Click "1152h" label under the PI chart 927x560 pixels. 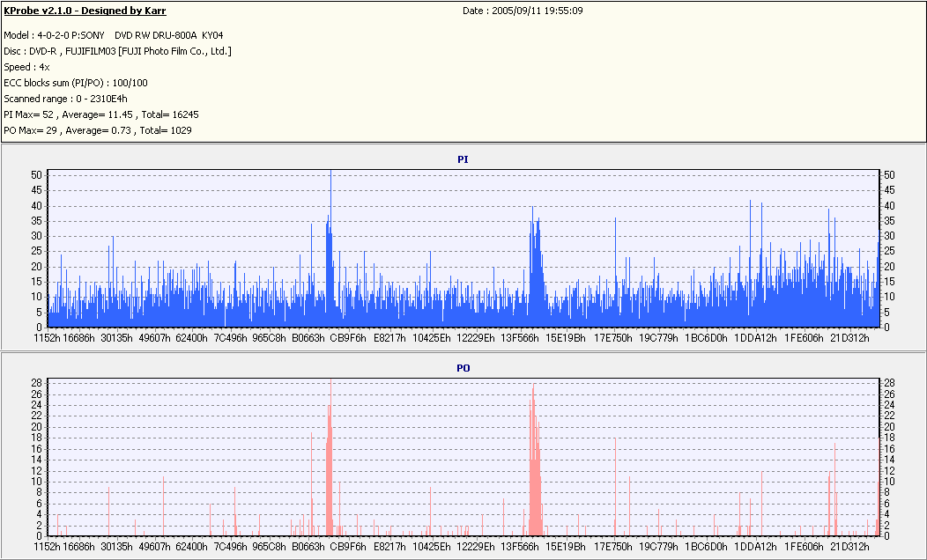pyautogui.click(x=47, y=338)
